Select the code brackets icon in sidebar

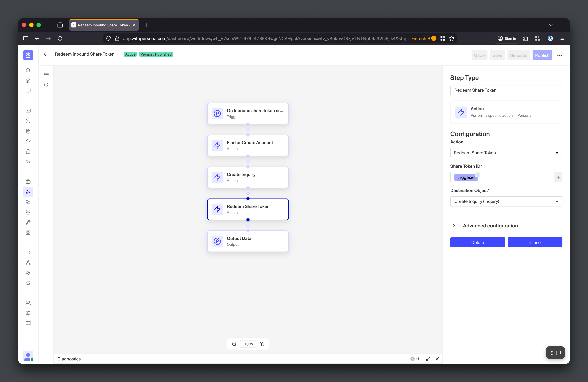coord(28,252)
